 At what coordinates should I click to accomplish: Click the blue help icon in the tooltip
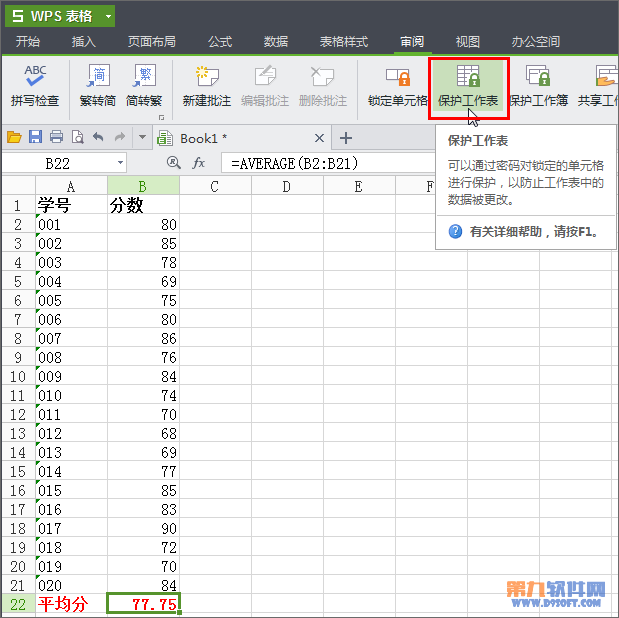tap(455, 231)
